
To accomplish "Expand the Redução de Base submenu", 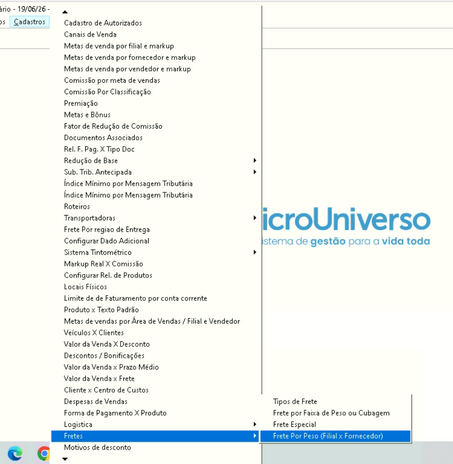I will (155, 161).
